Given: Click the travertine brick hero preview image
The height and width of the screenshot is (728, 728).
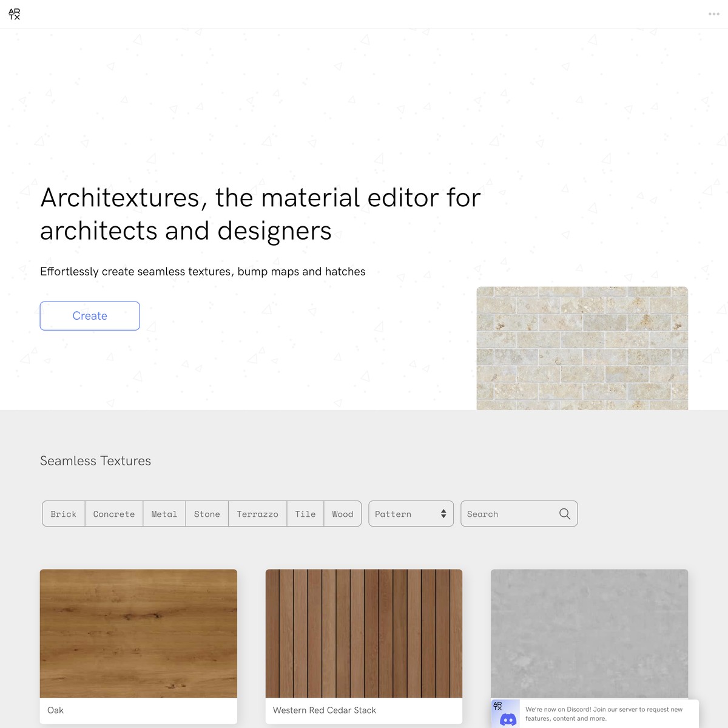Looking at the screenshot, I should click(582, 349).
